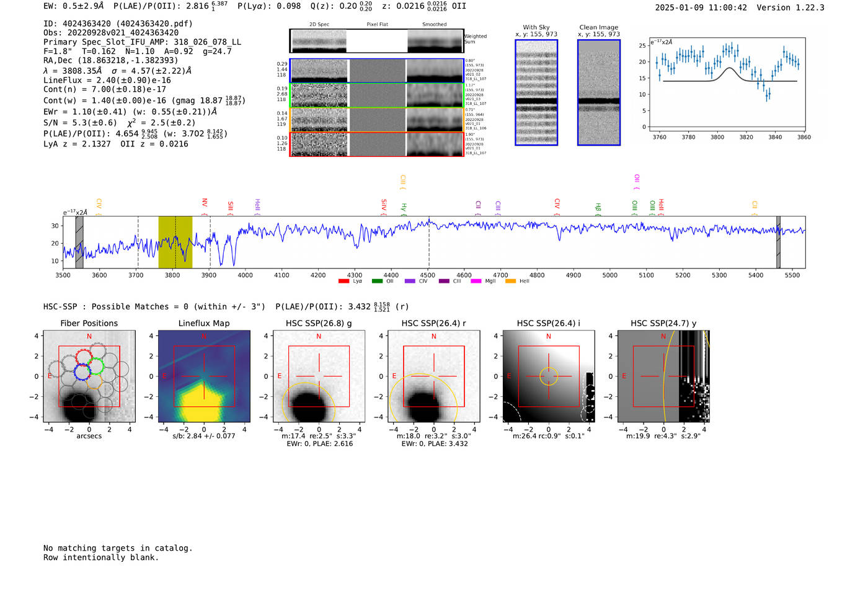Viewport: 868px width, 591px height.
Task: Click the magenta MgII legend swatch
Action: (476, 282)
